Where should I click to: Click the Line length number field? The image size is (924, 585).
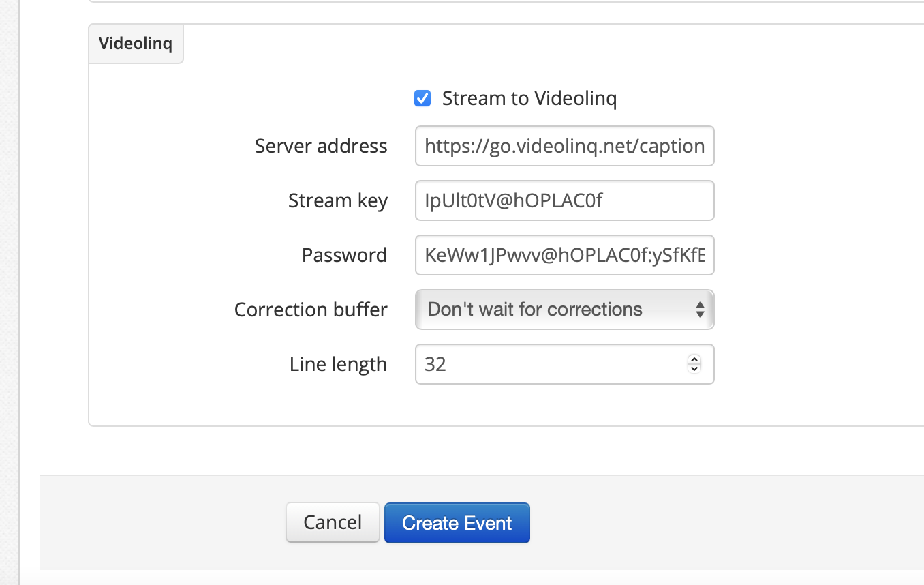click(x=564, y=364)
